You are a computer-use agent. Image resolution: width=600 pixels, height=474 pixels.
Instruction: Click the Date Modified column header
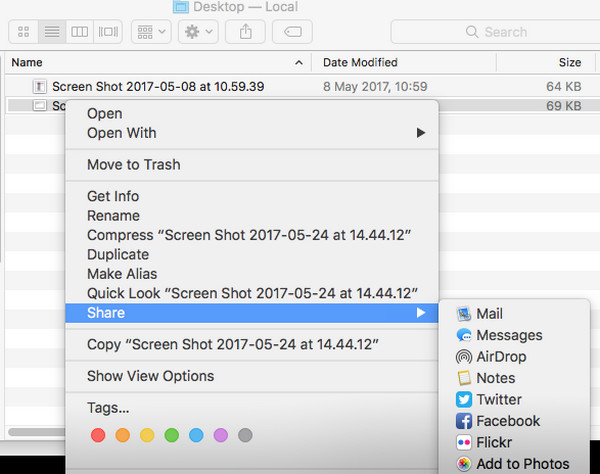(x=360, y=62)
